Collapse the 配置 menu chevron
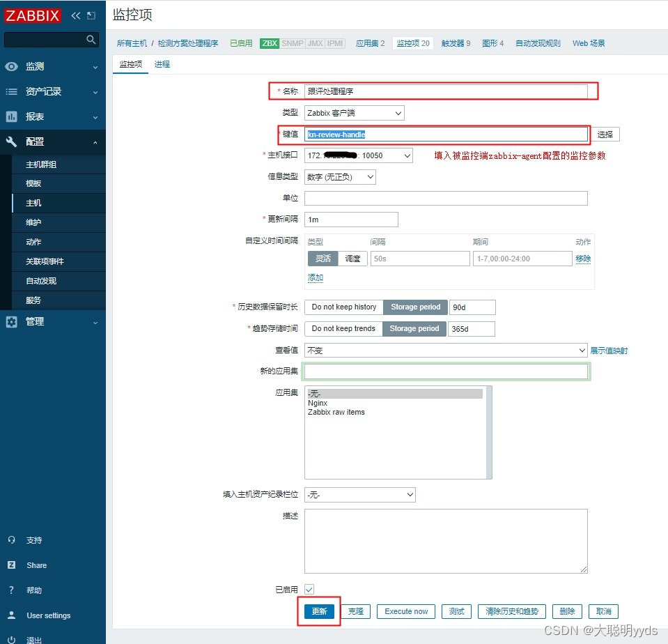668x644 pixels. [95, 142]
